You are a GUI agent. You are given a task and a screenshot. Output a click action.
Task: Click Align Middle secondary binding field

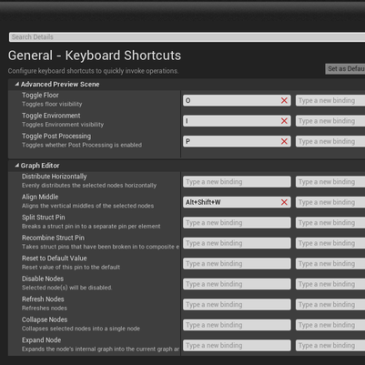tap(330, 202)
